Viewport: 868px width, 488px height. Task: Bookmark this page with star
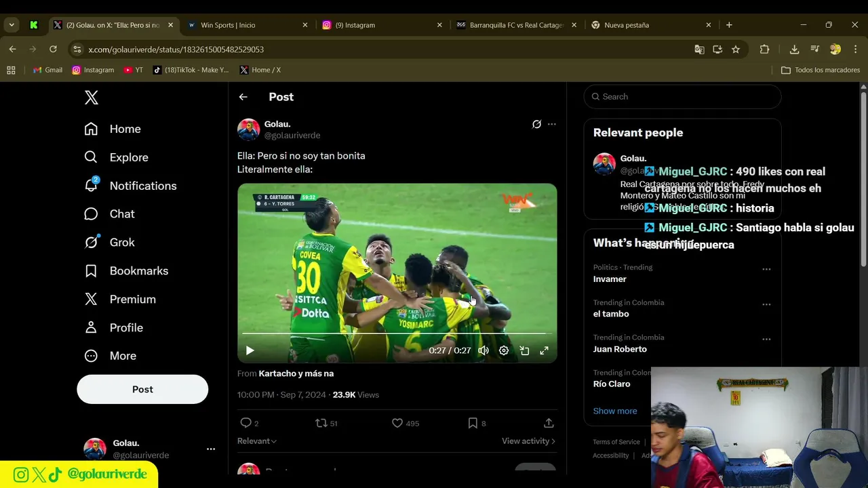tap(736, 49)
